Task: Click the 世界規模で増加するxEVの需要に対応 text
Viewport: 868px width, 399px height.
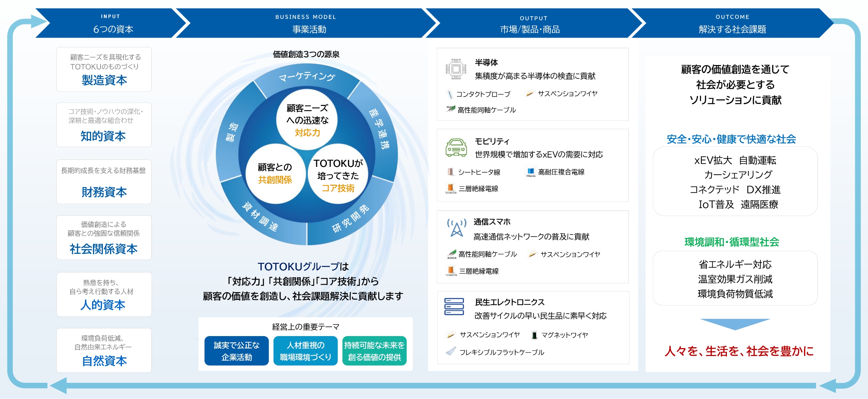Action: click(539, 154)
